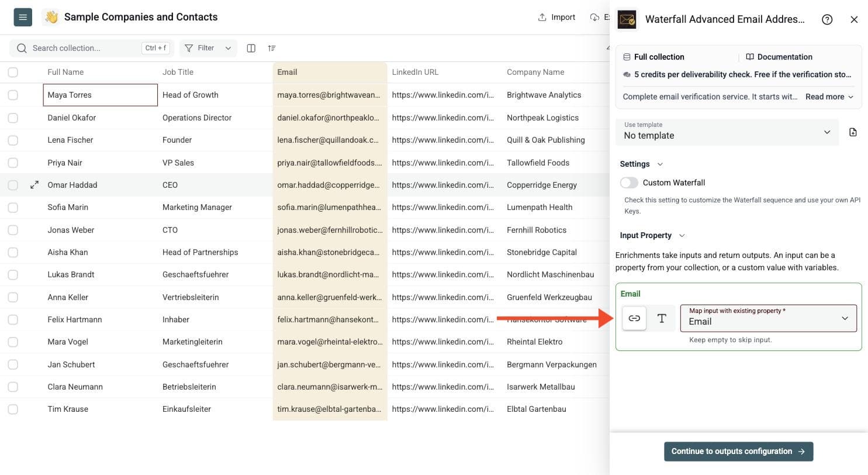Click the waving hand collection emoji

[51, 18]
